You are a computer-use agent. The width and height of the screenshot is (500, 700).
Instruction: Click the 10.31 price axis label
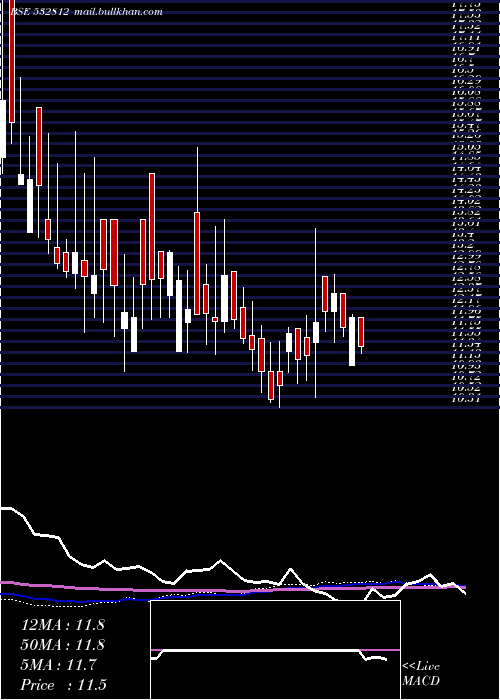coord(466,398)
